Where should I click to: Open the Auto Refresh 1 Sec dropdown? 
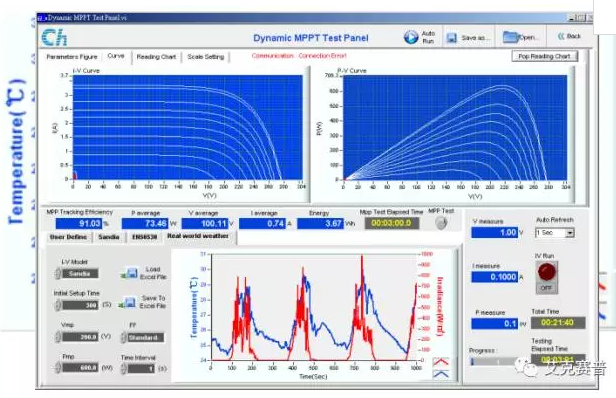(x=555, y=233)
